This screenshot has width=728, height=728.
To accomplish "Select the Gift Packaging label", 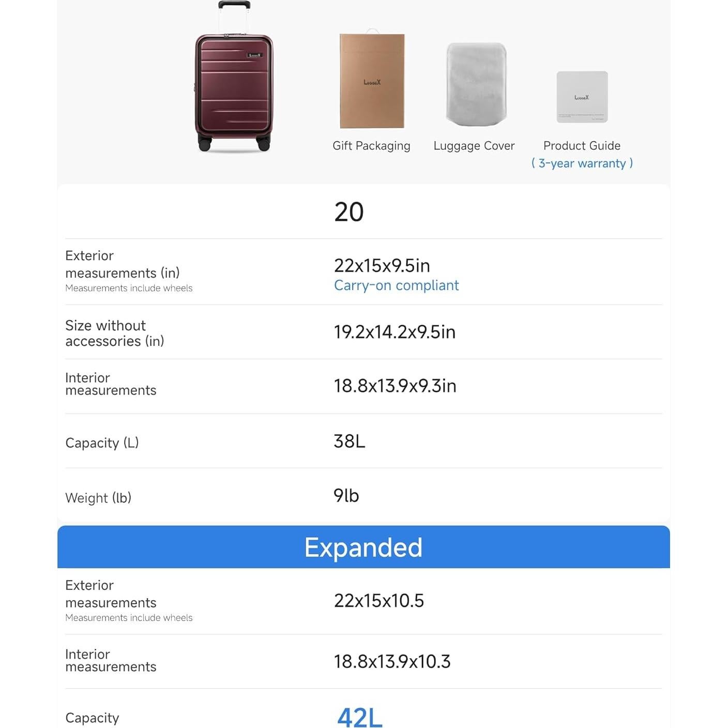I will click(371, 146).
